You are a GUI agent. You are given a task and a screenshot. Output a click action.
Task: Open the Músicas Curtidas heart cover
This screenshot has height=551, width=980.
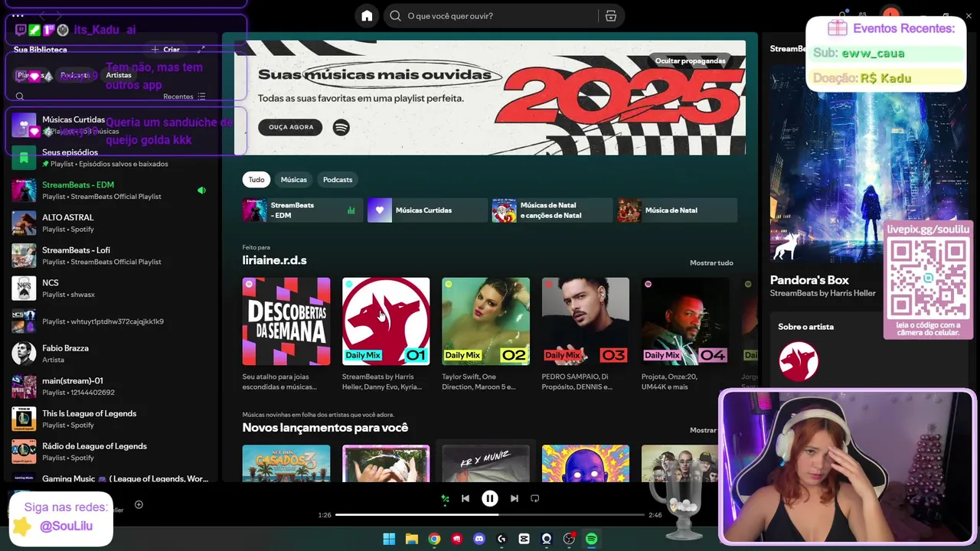(24, 126)
